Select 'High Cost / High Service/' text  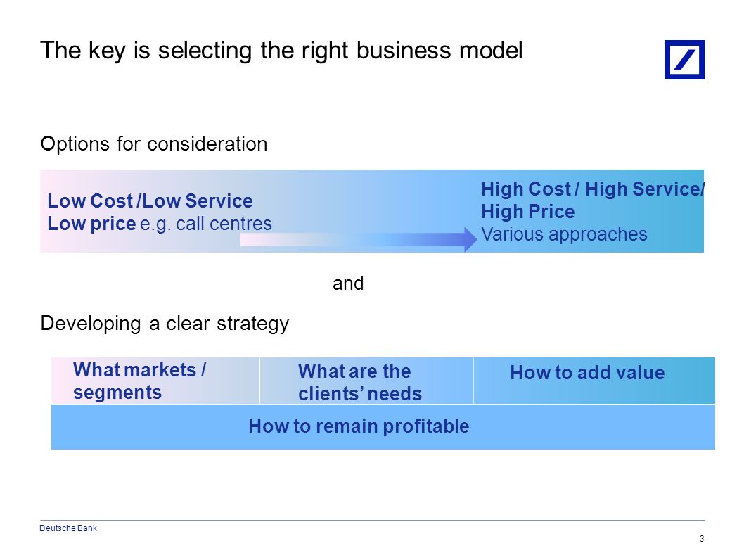[593, 189]
